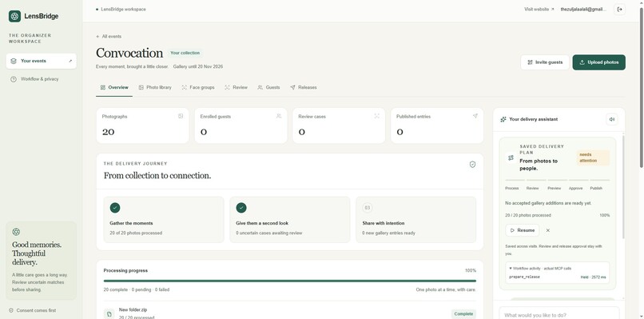Click the account email in the header
The width and height of the screenshot is (644, 319).
click(x=583, y=9)
